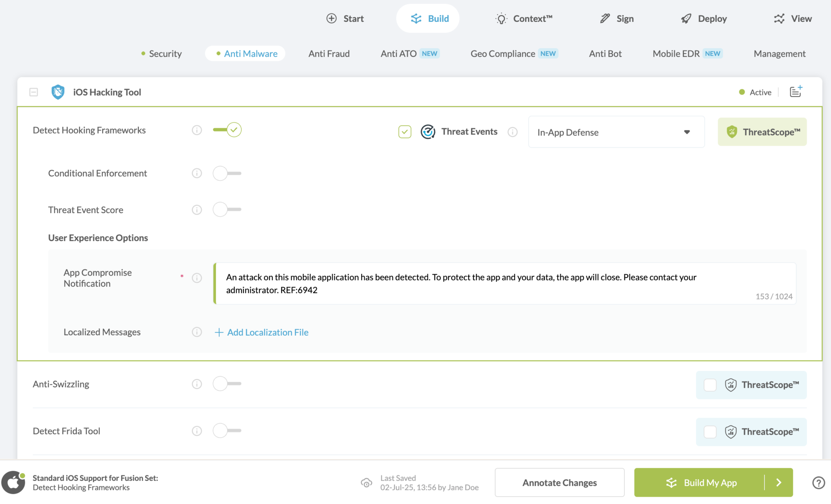Click the Threat Events info icon
Screen dimensions: 831x504
pos(512,132)
